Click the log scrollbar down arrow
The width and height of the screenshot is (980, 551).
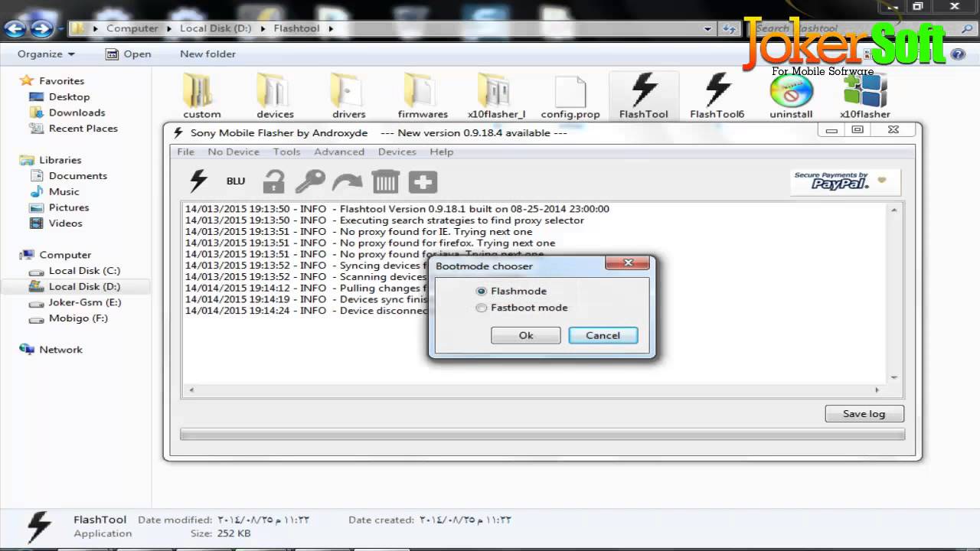(893, 377)
